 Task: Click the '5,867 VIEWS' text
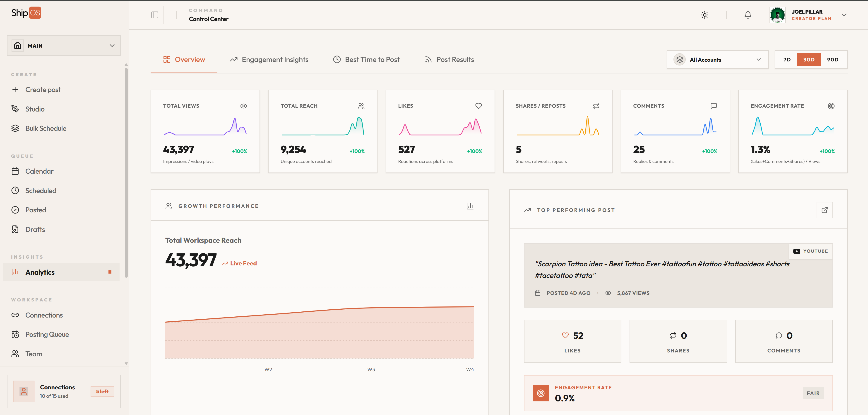pyautogui.click(x=633, y=293)
